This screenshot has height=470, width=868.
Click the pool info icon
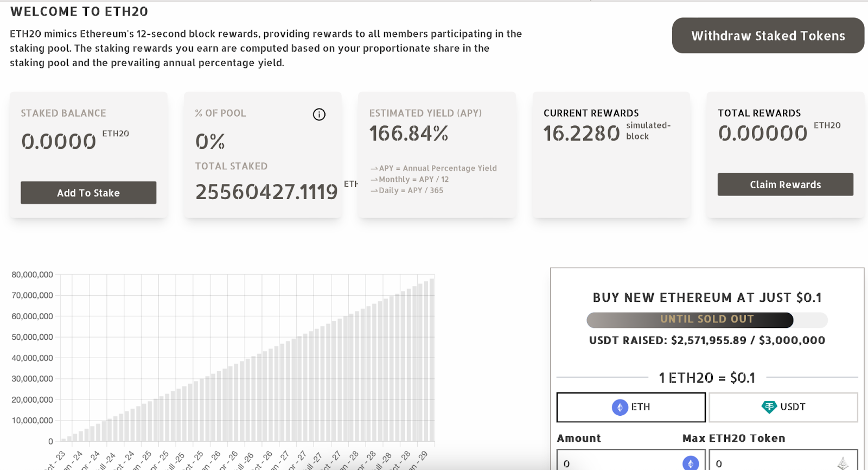[x=319, y=115]
